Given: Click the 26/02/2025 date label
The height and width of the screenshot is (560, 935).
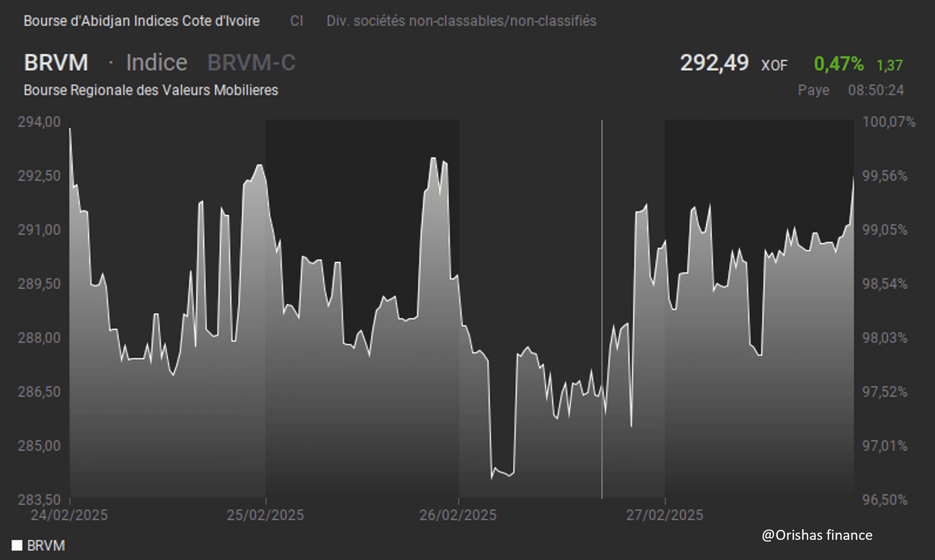Looking at the screenshot, I should click(x=458, y=515).
